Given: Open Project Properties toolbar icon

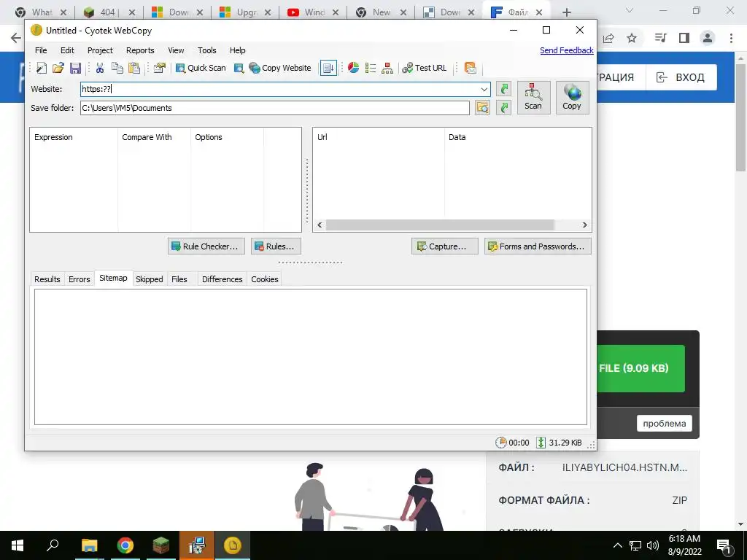Looking at the screenshot, I should click(160, 68).
